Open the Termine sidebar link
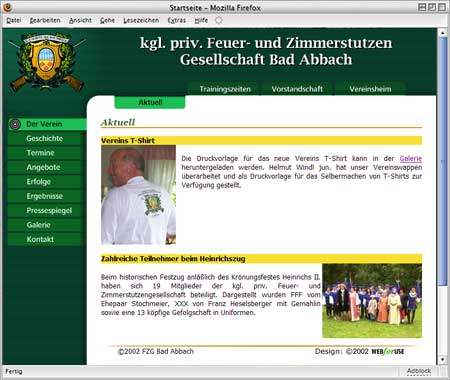The image size is (450, 380). point(44,153)
